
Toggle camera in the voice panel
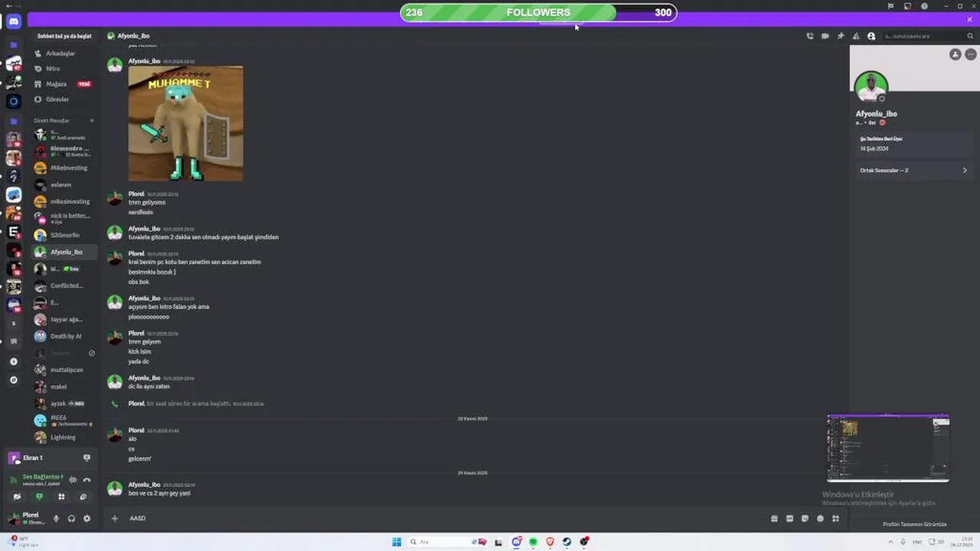coord(18,497)
